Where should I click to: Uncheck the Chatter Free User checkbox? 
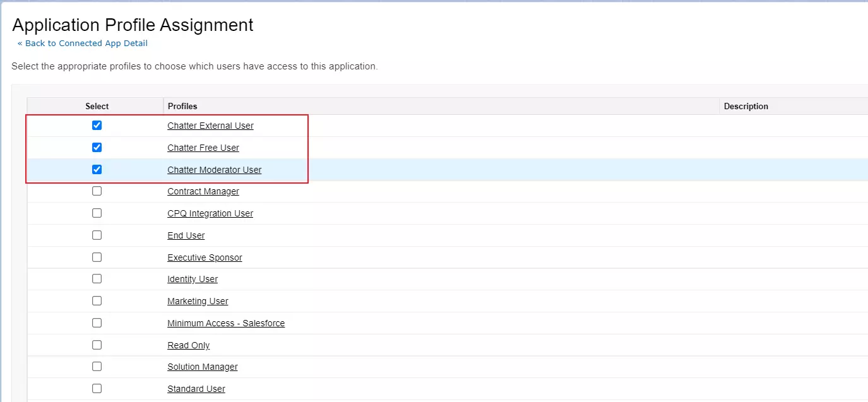[x=97, y=148]
